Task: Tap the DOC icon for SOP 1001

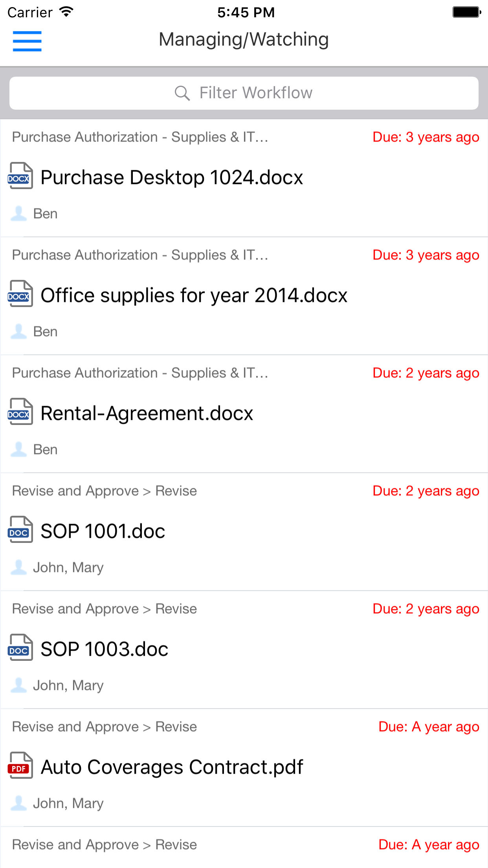Action: tap(20, 530)
